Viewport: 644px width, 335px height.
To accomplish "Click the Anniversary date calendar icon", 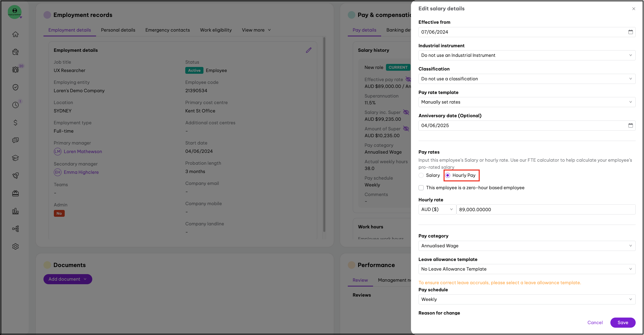I will tap(630, 126).
